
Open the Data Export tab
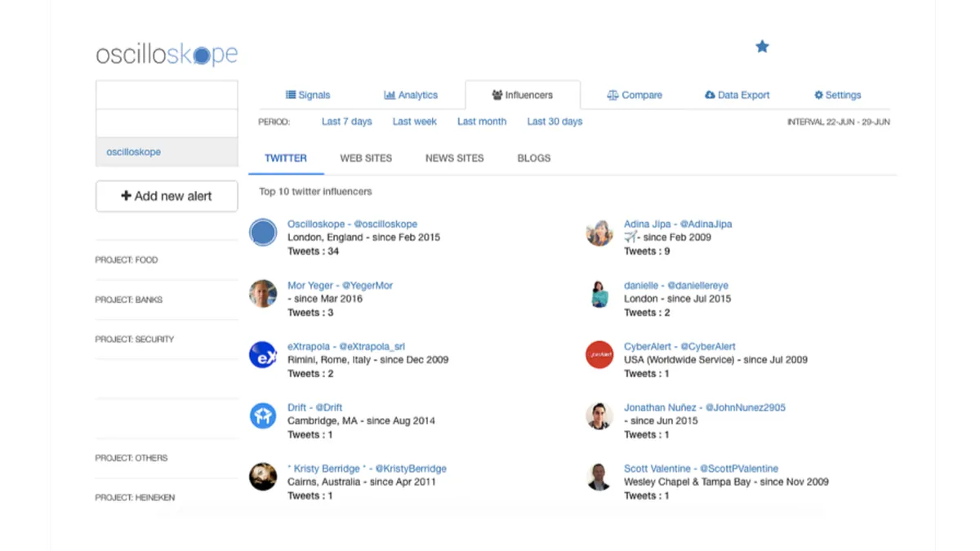737,95
